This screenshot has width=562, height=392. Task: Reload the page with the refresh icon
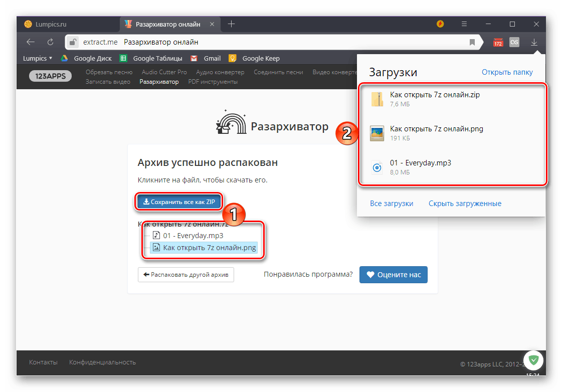[50, 42]
